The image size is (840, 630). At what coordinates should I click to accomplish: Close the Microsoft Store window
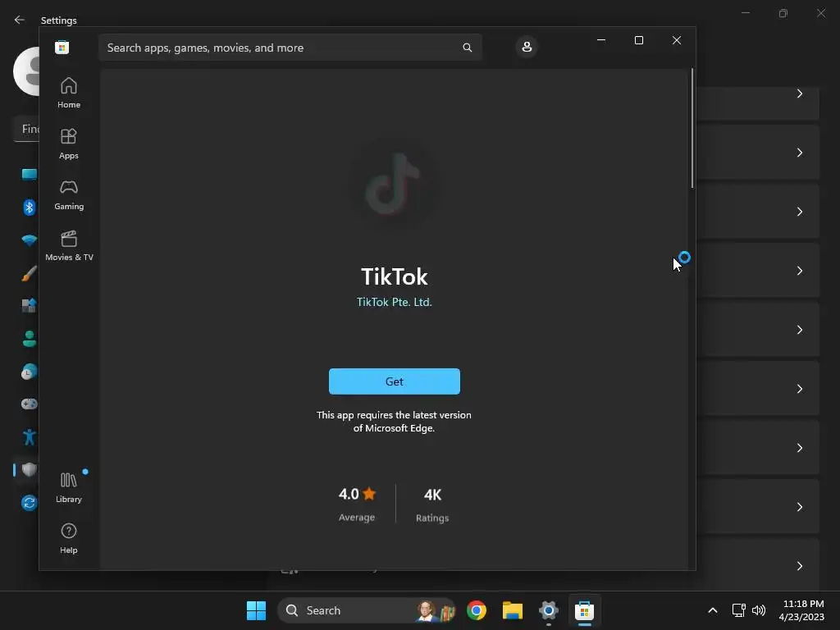(677, 40)
